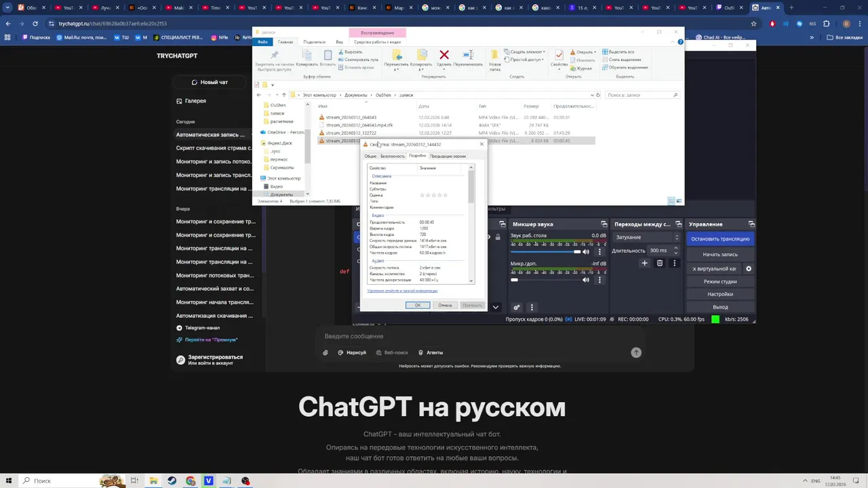The image size is (868, 488).
Task: Click Cancel in the Properties dialog
Action: [445, 305]
